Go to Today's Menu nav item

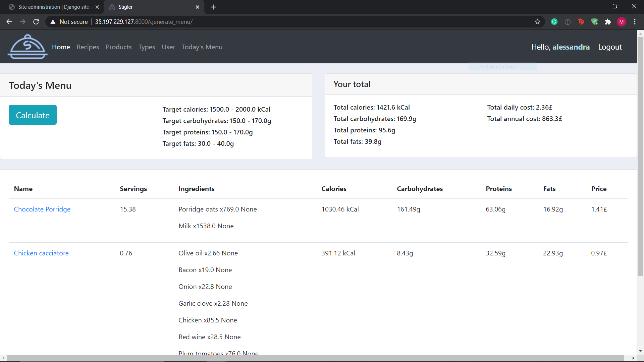pos(202,47)
